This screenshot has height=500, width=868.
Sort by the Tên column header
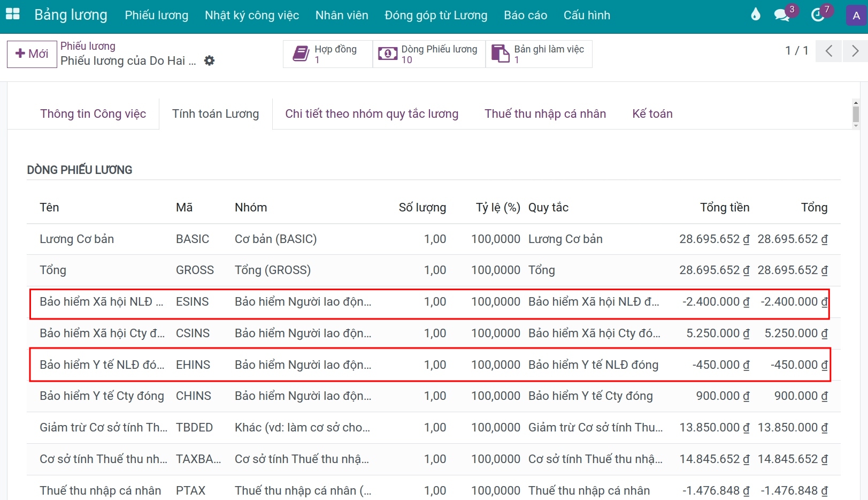pos(49,207)
